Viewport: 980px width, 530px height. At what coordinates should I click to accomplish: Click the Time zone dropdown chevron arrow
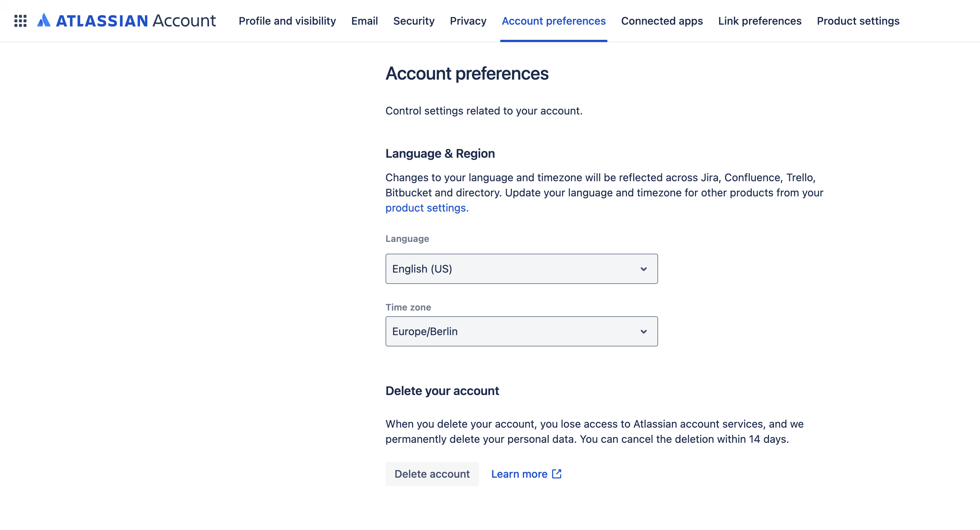tap(643, 331)
